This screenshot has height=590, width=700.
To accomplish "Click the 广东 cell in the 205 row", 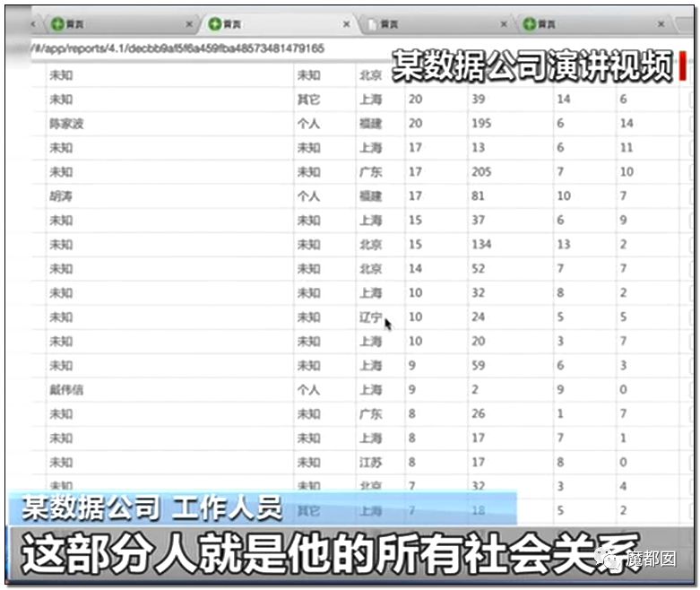I will click(371, 171).
